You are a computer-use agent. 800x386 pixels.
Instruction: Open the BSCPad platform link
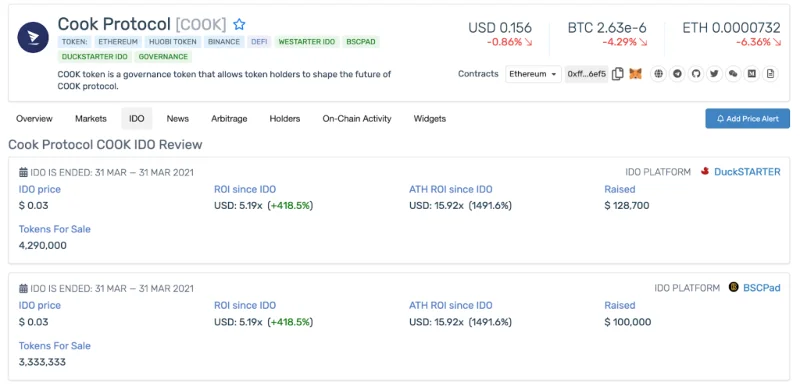point(762,288)
